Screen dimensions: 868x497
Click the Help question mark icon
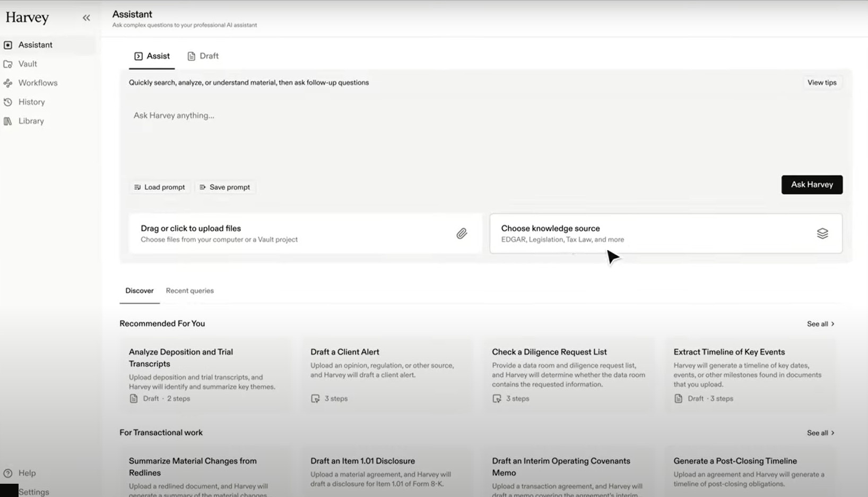(x=8, y=473)
